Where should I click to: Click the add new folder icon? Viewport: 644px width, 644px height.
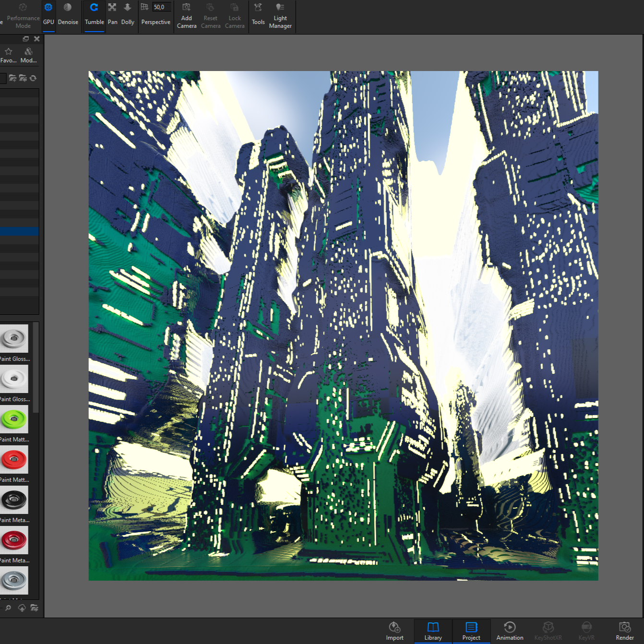(x=12, y=78)
